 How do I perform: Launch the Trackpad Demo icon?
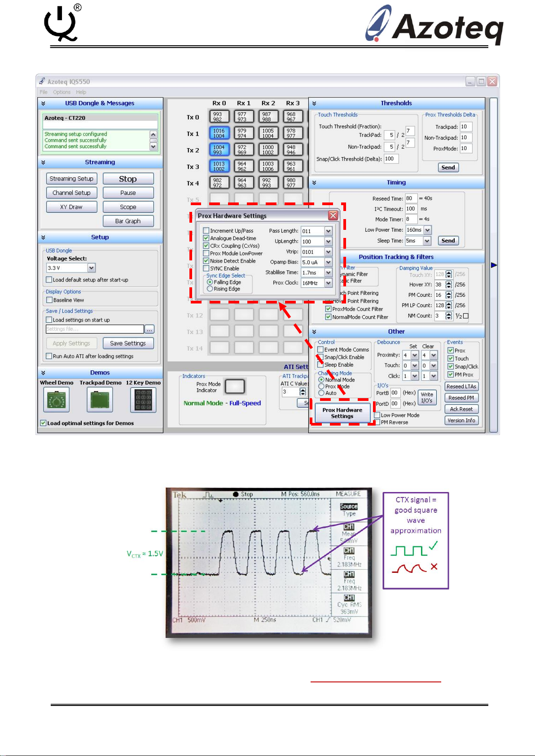[100, 400]
